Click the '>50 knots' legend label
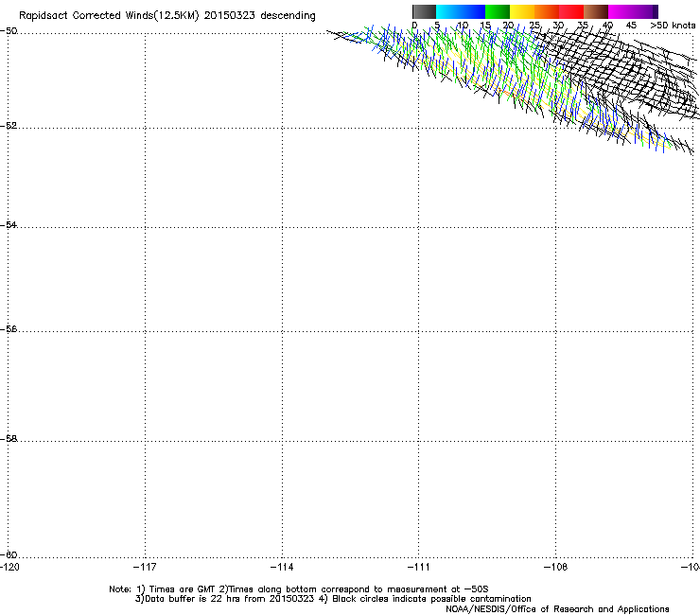Screen dimensions: 700x615 tap(673, 26)
